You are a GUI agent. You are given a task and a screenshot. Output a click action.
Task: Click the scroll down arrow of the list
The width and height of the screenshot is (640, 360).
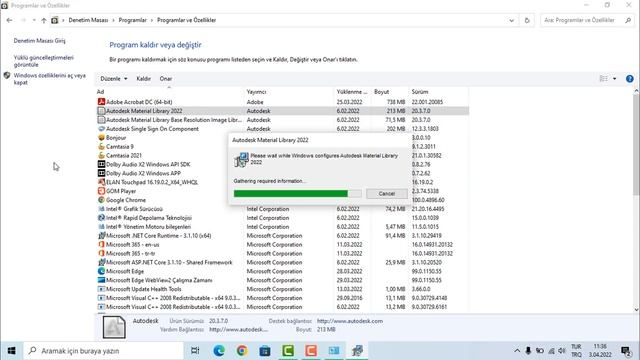636,309
